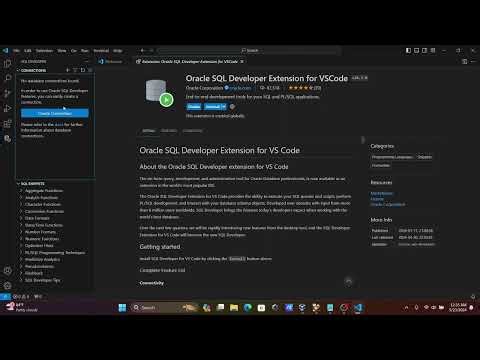Open Microsoft Edge from the taskbar

click(x=248, y=308)
